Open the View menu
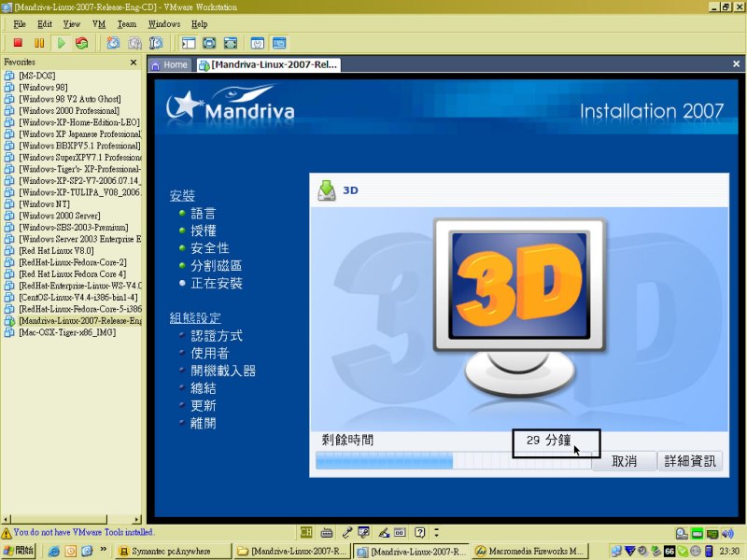 pyautogui.click(x=72, y=24)
